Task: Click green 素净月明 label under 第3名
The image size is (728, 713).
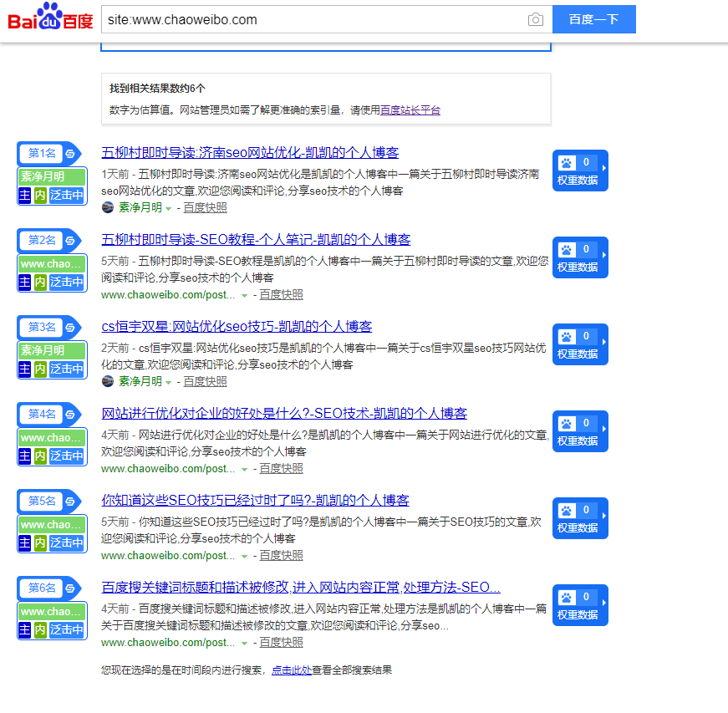Action: coord(52,350)
